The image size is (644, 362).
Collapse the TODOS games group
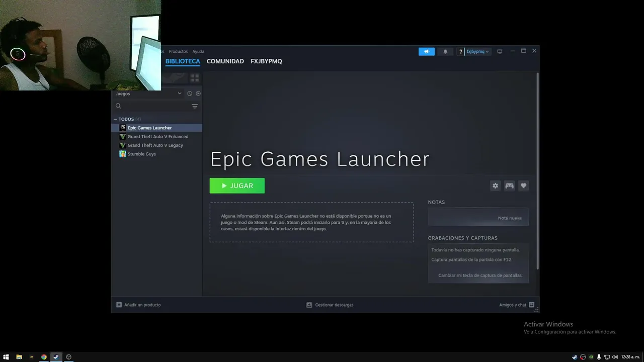pyautogui.click(x=116, y=119)
